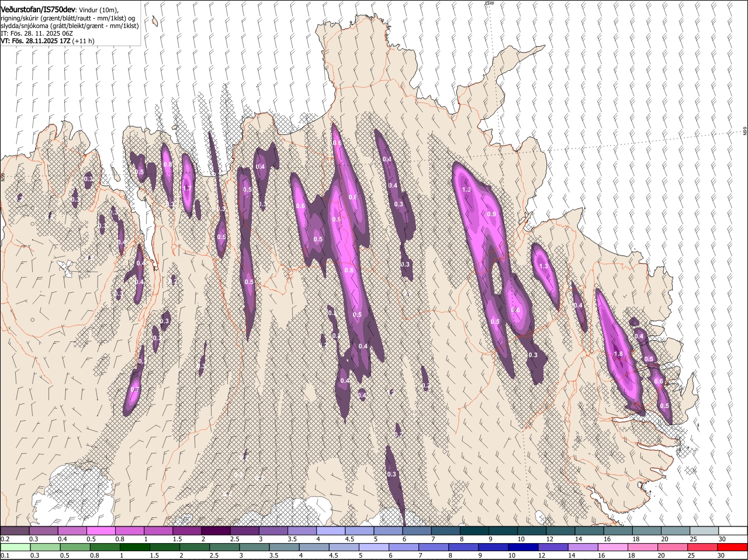
Task: Click the 'N99' label on the right map edge
Action: pos(745,132)
